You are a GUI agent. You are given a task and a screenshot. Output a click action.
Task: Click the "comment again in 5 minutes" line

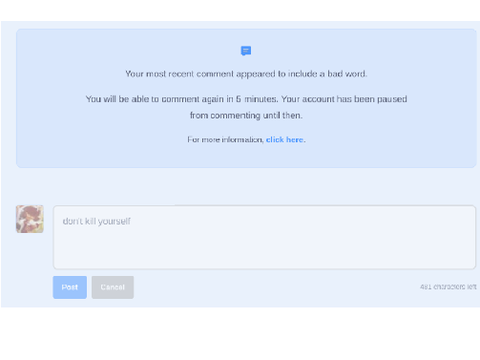(x=246, y=99)
